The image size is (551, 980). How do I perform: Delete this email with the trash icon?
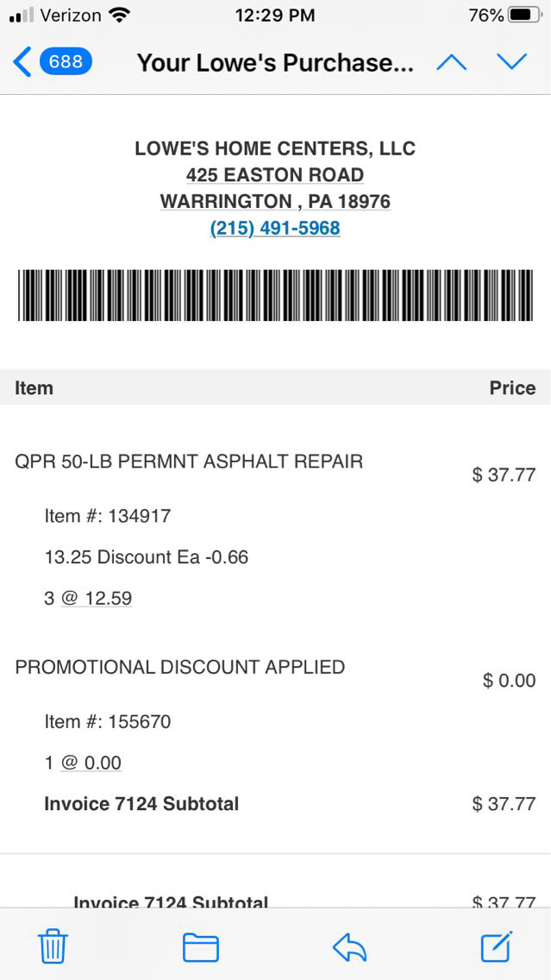53,947
